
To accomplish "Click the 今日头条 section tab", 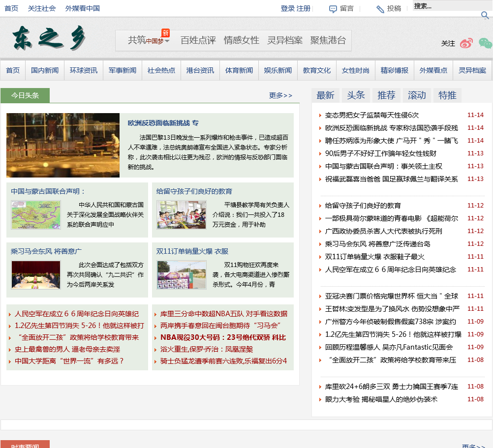I will pyautogui.click(x=25, y=95).
